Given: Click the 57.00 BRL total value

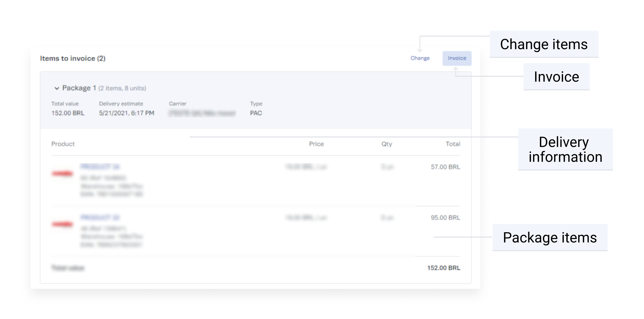Looking at the screenshot, I should pos(445,167).
